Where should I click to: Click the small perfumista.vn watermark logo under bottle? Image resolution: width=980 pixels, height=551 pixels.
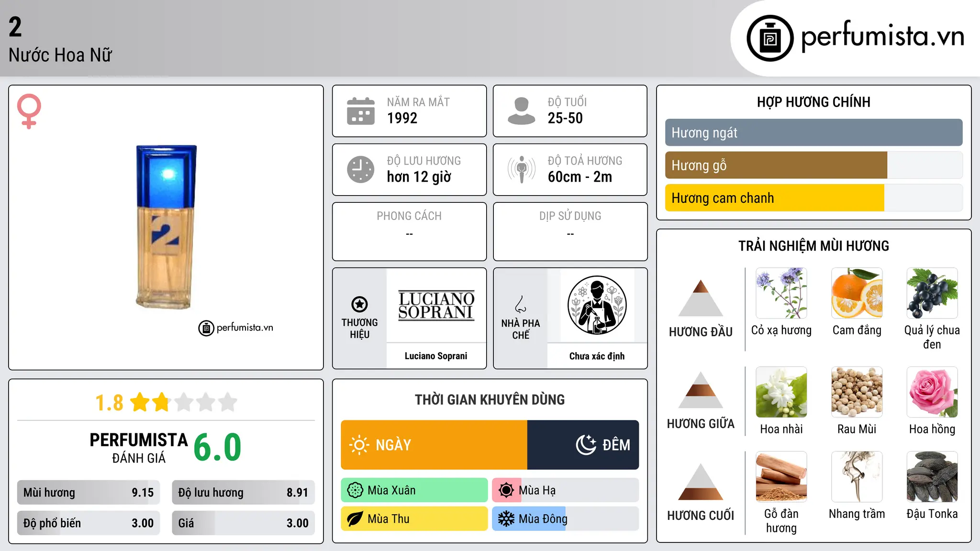pos(236,328)
